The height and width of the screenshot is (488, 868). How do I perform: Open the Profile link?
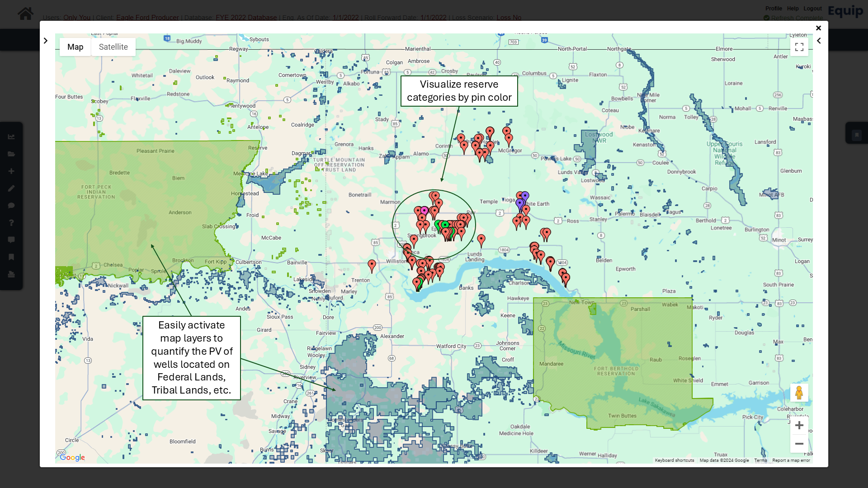[x=774, y=9]
